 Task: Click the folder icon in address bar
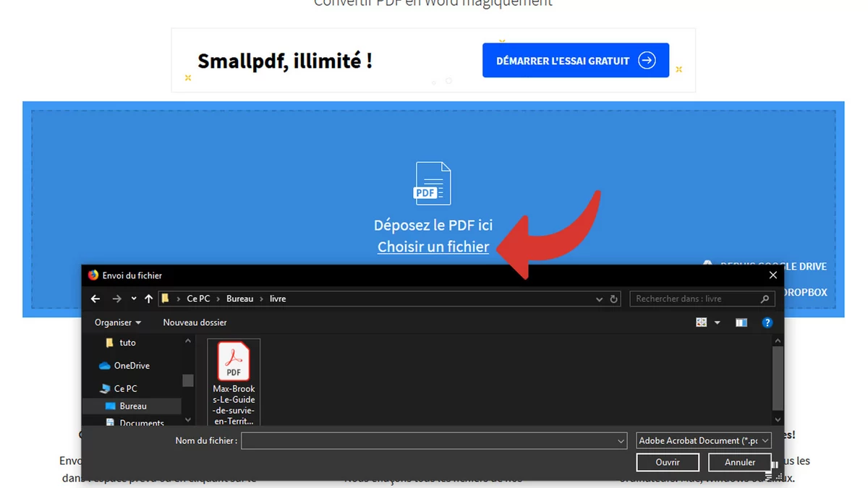pos(166,298)
